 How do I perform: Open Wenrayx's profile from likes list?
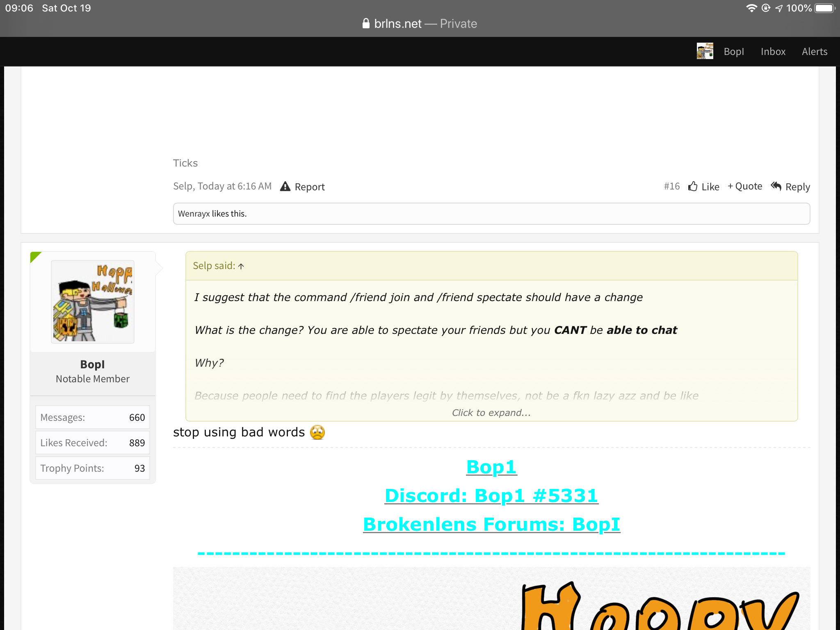194,214
